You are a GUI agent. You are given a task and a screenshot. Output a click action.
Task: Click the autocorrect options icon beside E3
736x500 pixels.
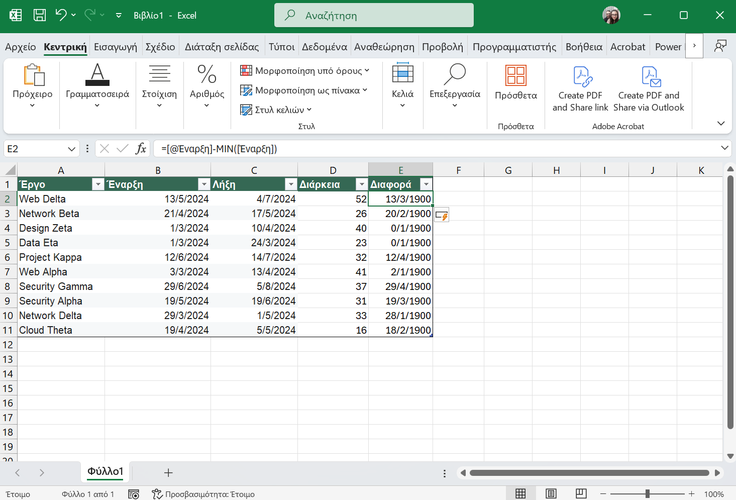[x=441, y=214]
